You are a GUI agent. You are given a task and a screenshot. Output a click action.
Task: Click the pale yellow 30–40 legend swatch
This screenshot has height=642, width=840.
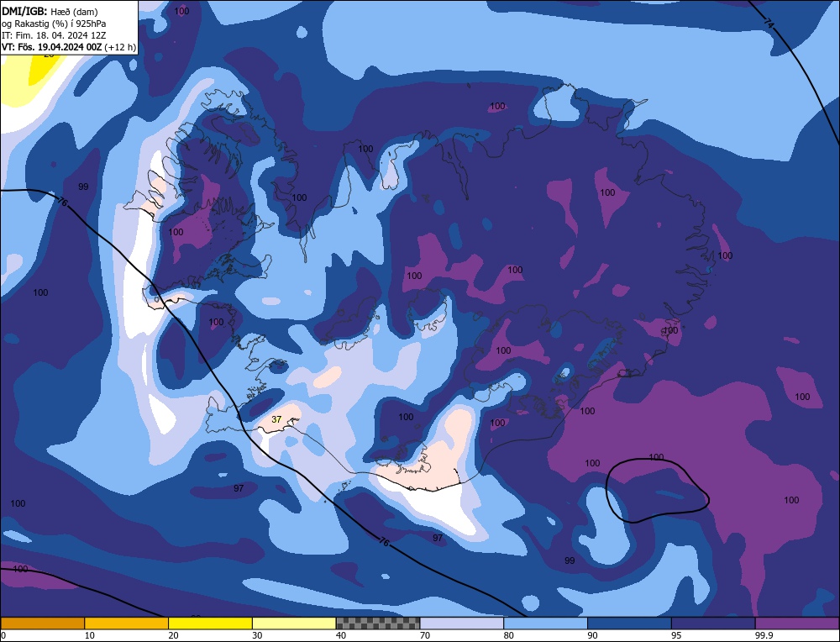[294, 623]
